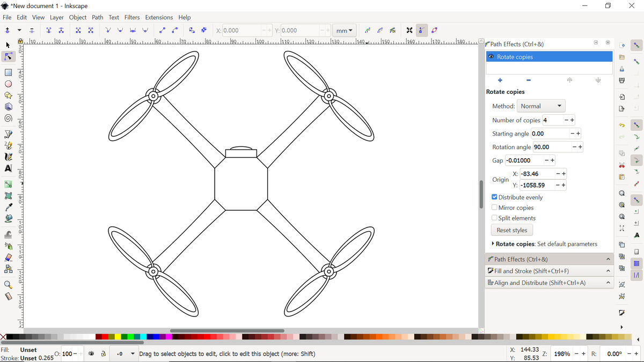Select the Zoom magnifier tool
The height and width of the screenshot is (362, 644).
coord(8,285)
